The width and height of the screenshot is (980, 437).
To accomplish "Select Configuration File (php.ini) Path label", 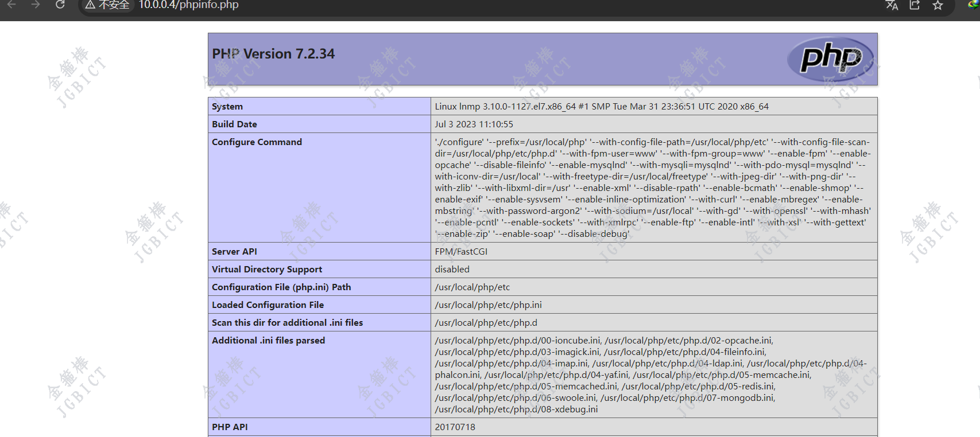I will (281, 287).
